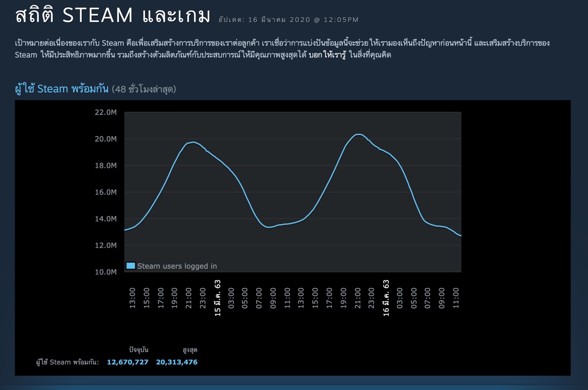Click the 'ผู้ใช้ Steam พร้อมกัน:' row label
Image resolution: width=588 pixels, height=390 pixels.
[68, 362]
